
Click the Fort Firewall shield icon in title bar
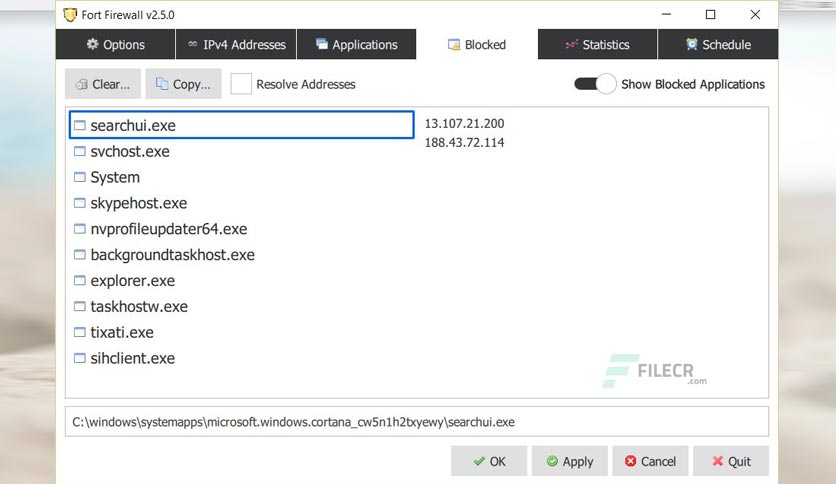[x=70, y=14]
